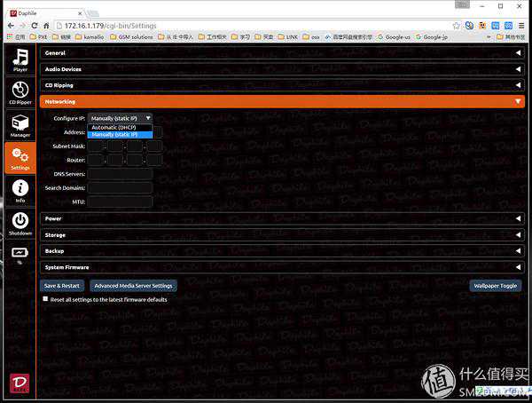
Task: Collapse the Networking section header
Action: click(x=282, y=101)
